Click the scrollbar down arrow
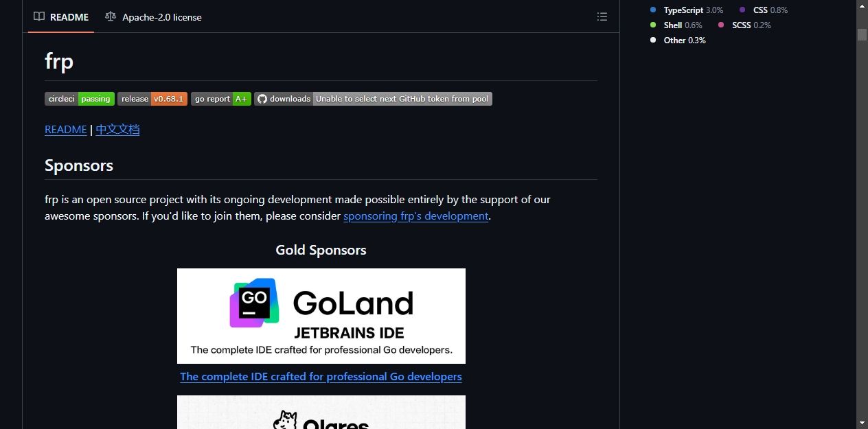868x429 pixels. (x=862, y=423)
